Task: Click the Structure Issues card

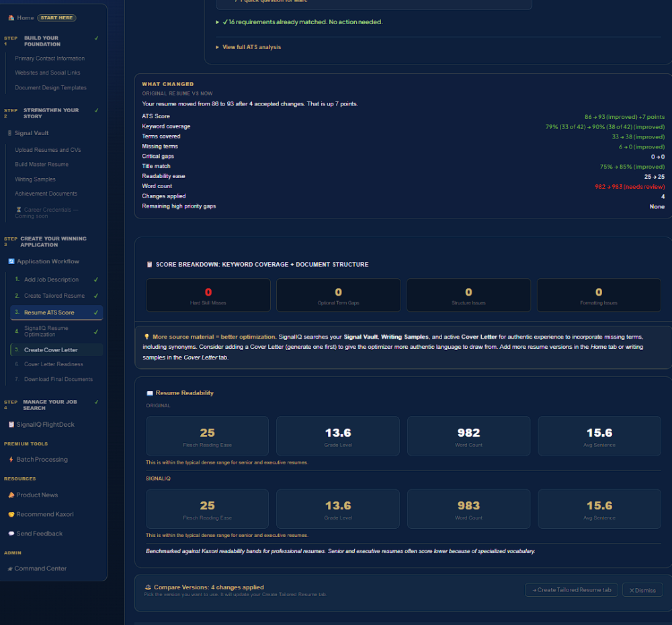Action: [469, 295]
